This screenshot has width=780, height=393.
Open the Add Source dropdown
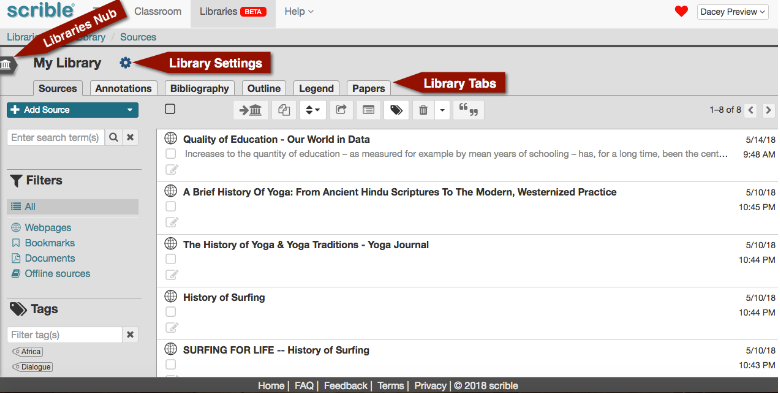(73, 110)
